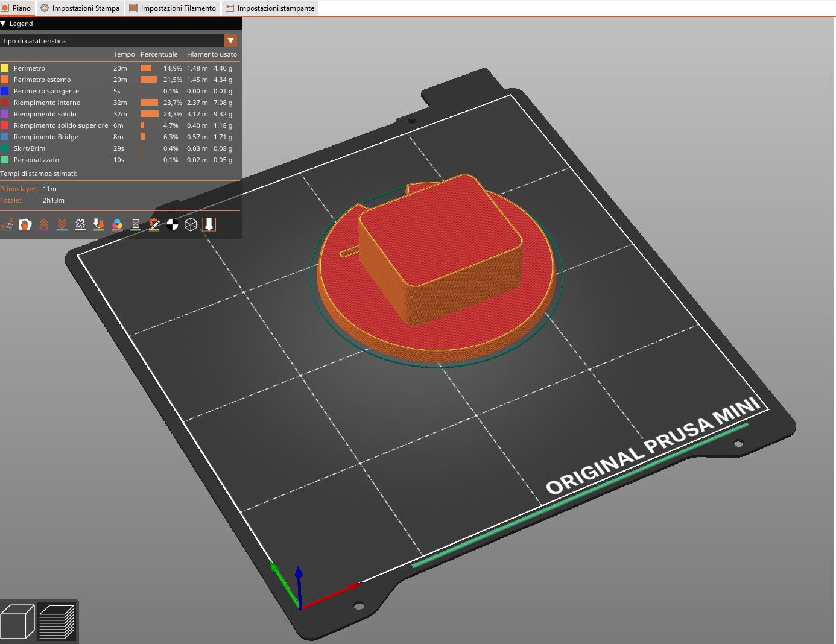This screenshot has width=836, height=644.
Task: Switch to 3D editor view cube
Action: [18, 621]
